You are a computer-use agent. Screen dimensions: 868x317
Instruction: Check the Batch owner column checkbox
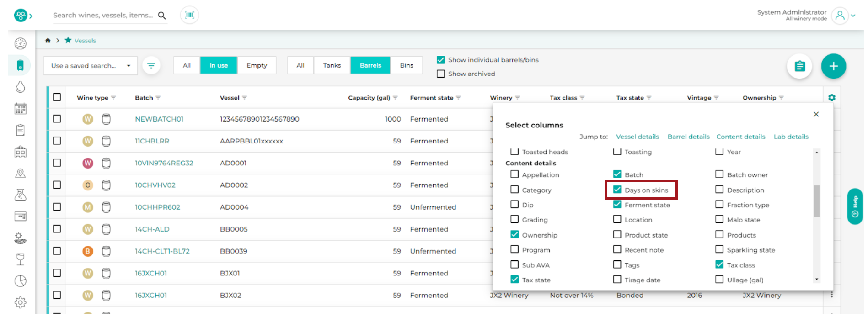click(x=719, y=174)
